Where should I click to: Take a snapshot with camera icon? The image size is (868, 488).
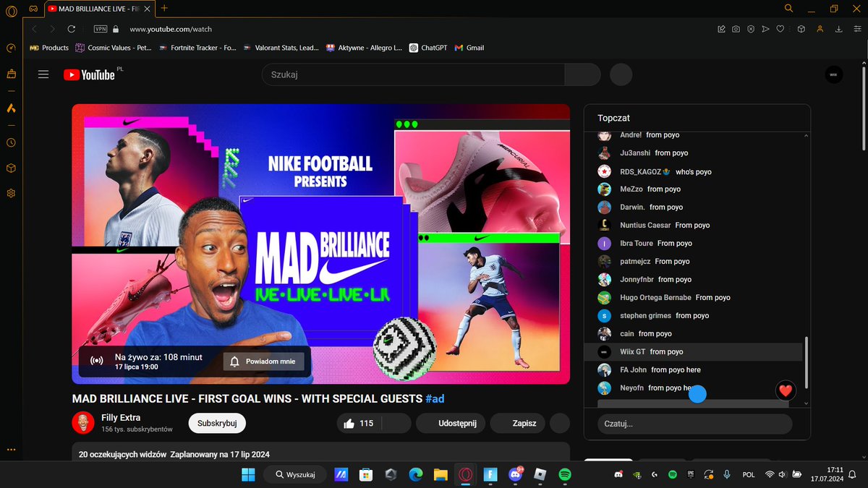(736, 29)
